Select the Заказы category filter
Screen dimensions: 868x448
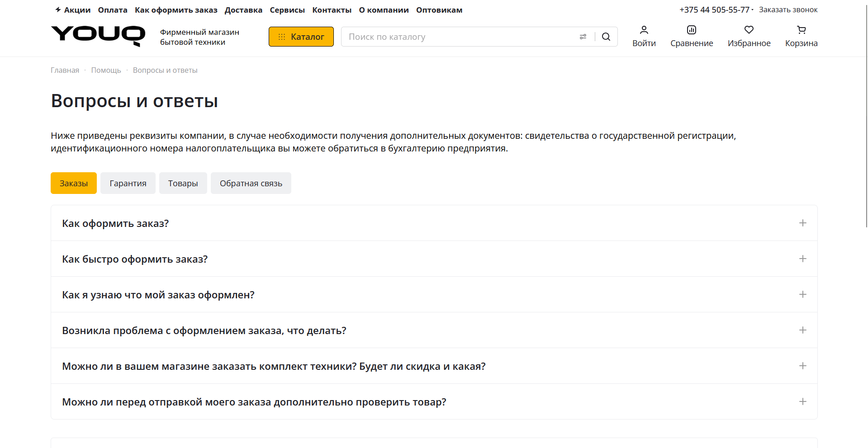tap(73, 183)
